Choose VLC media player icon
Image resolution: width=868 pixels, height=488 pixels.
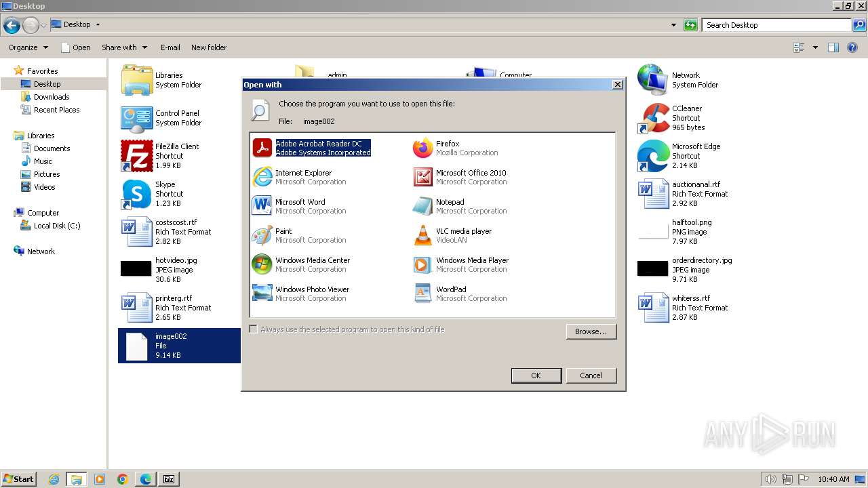423,235
